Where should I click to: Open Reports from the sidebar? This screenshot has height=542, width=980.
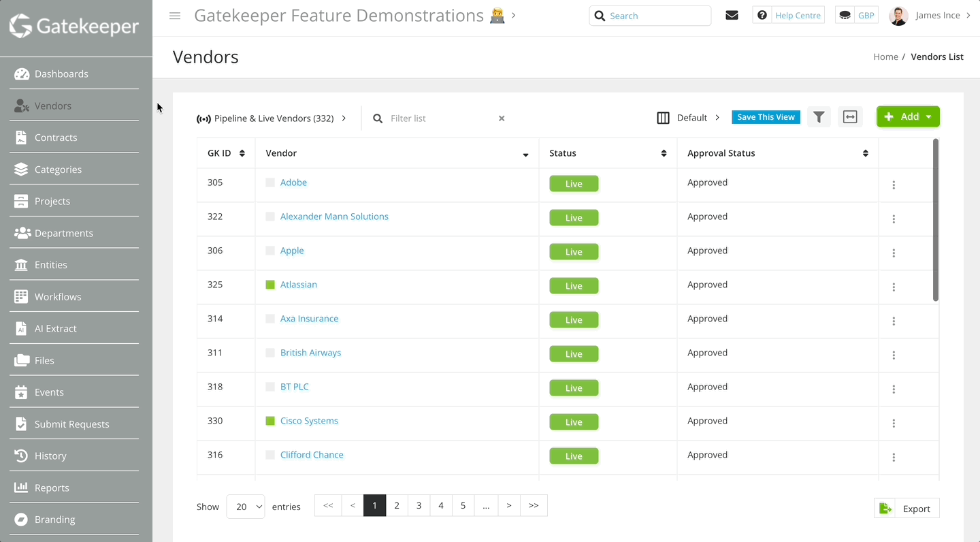click(x=52, y=488)
